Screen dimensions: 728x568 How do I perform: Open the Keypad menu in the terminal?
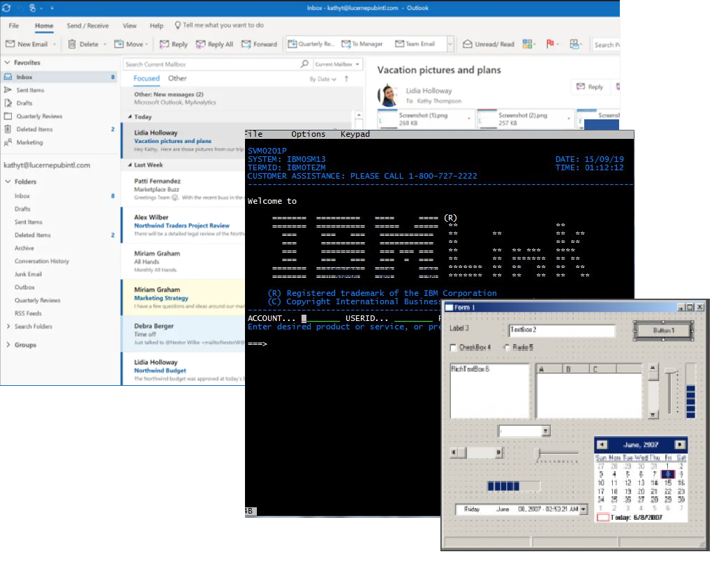tap(355, 134)
